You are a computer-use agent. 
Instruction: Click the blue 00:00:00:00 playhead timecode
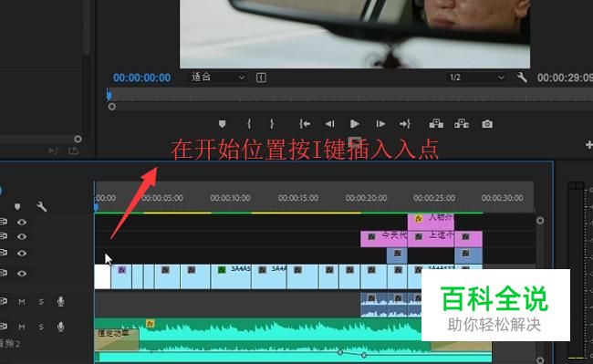pyautogui.click(x=141, y=78)
